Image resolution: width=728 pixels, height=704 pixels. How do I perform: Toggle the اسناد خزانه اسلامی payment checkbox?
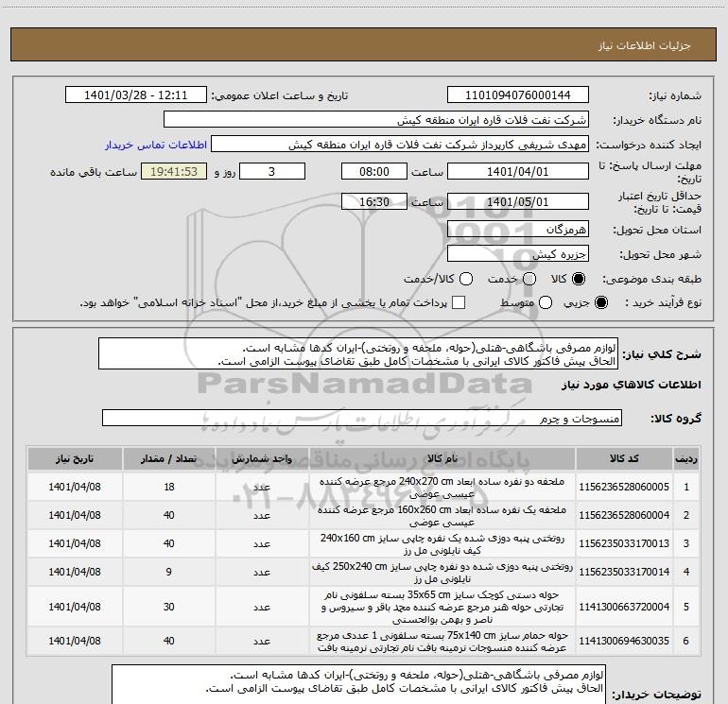(459, 302)
